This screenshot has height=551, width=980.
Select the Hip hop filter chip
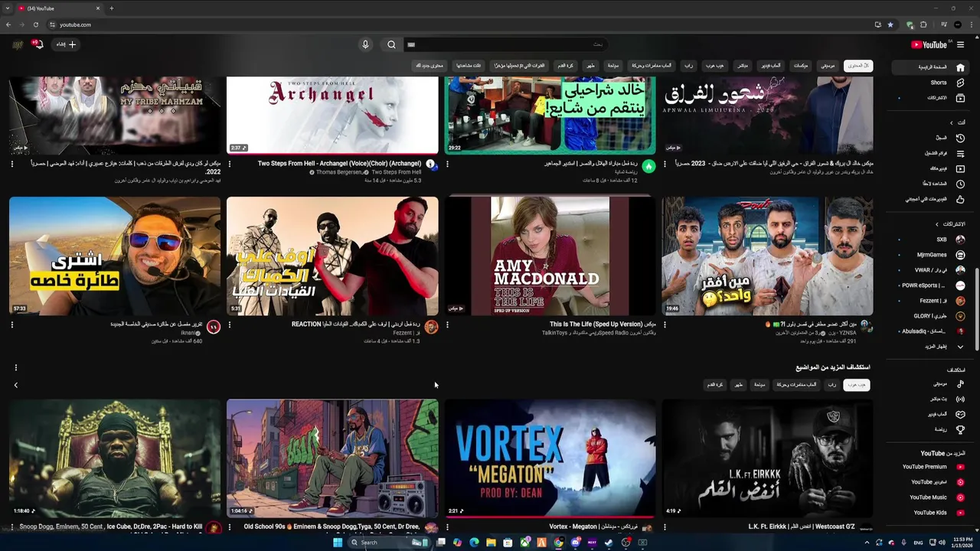714,66
